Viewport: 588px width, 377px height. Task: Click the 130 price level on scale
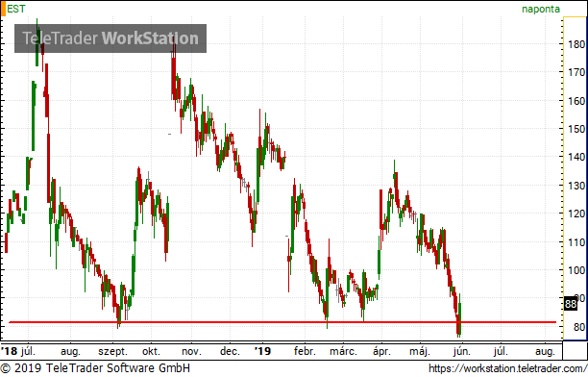(x=576, y=186)
